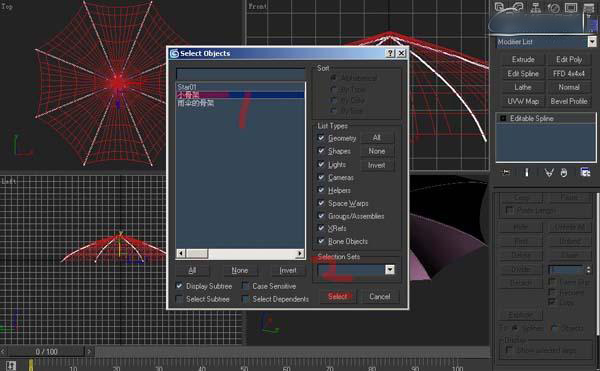Expand the Selection Sets dropdown

[x=390, y=270]
